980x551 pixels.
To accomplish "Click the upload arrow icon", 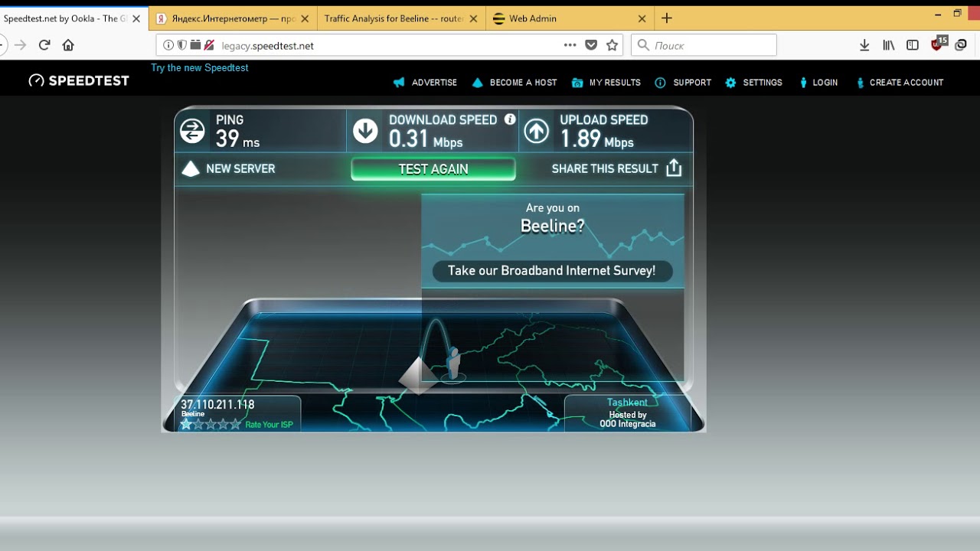I will (x=537, y=131).
